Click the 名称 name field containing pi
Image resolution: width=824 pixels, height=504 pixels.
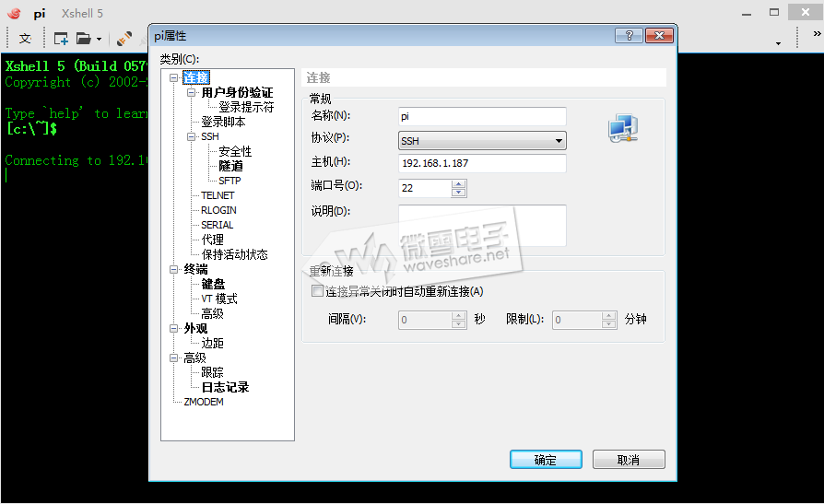(x=482, y=116)
